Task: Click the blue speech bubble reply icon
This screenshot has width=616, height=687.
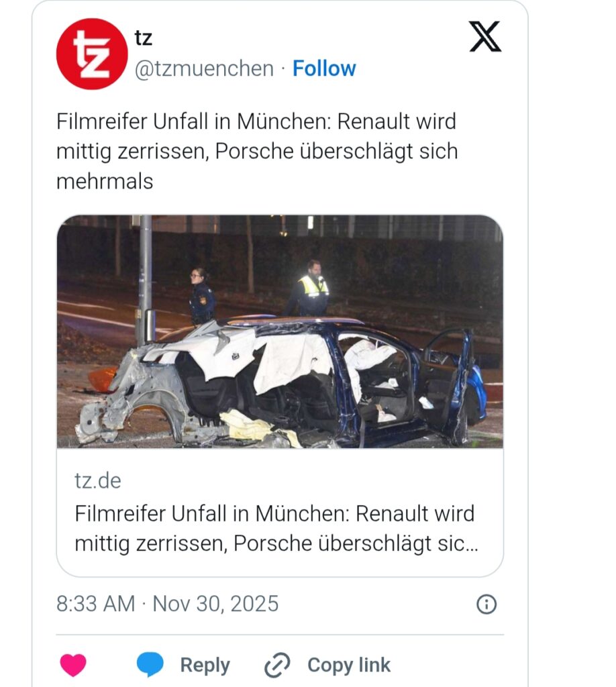Action: tap(150, 664)
